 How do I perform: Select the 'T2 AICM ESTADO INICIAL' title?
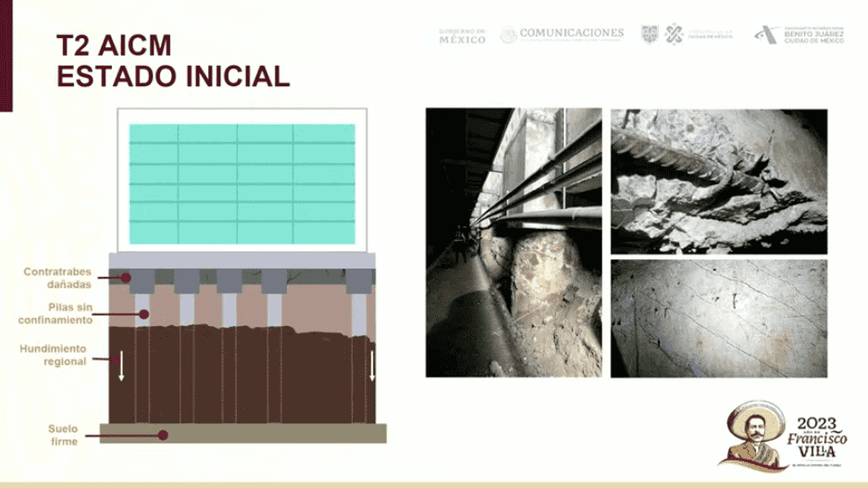173,61
